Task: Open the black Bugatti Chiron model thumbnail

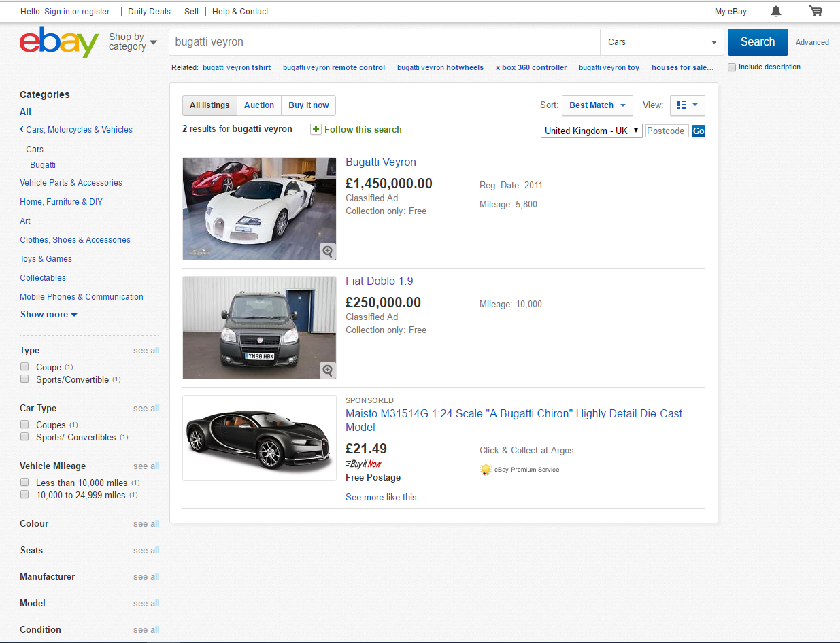Action: click(x=259, y=438)
